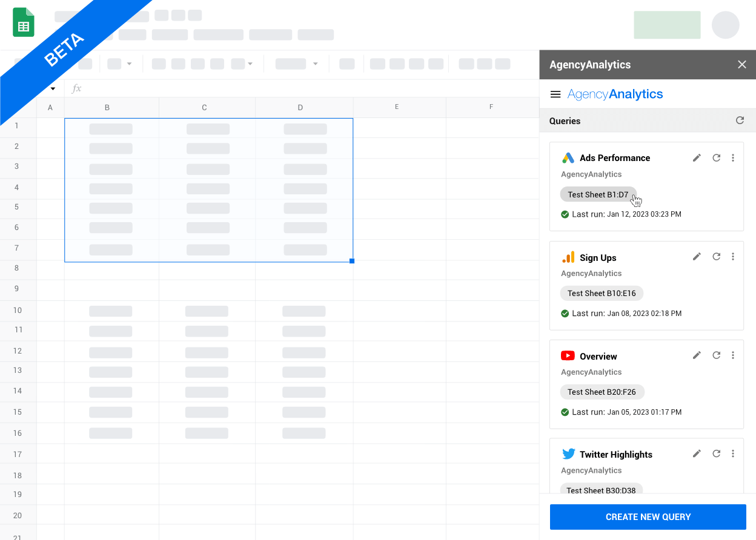This screenshot has height=540, width=756.
Task: Select row 10 header
Action: tap(18, 311)
